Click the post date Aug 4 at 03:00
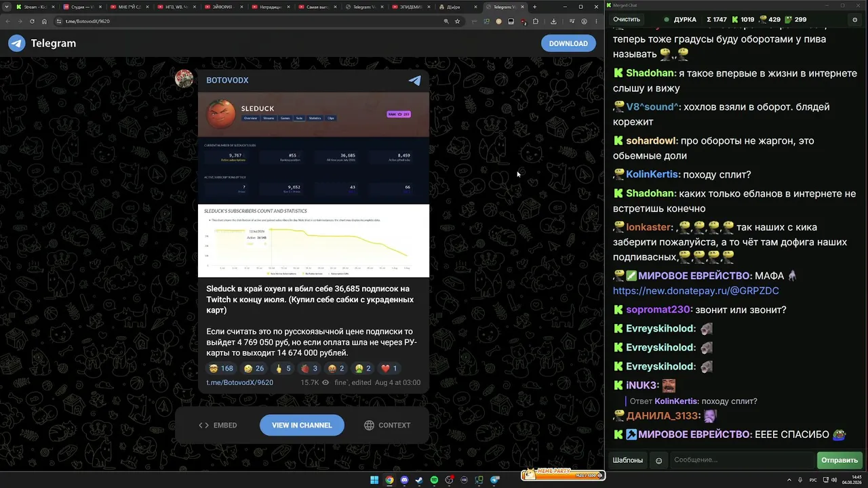This screenshot has width=868, height=488. (x=397, y=382)
